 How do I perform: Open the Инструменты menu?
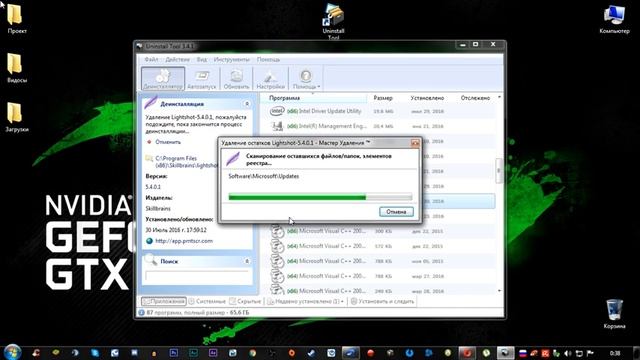[x=231, y=60]
